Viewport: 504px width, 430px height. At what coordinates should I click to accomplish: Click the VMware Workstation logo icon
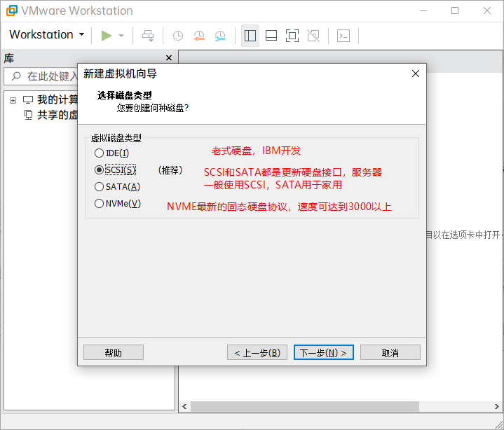click(12, 11)
